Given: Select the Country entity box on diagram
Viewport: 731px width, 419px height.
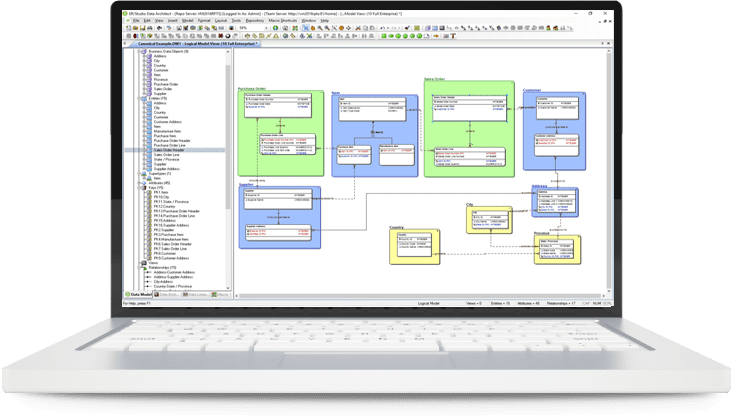Looking at the screenshot, I should point(414,244).
